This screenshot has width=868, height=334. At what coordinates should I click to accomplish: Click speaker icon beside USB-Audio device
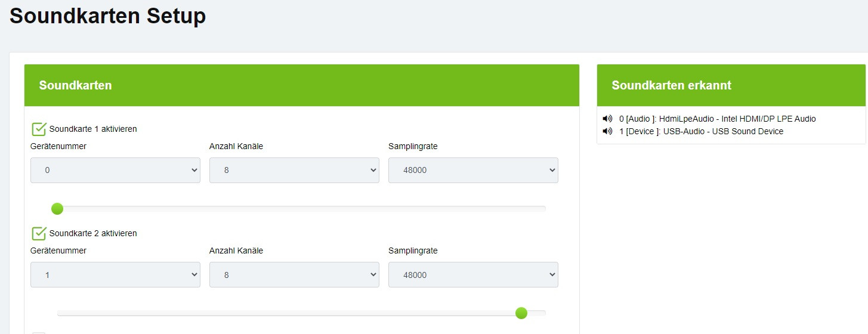(x=607, y=131)
